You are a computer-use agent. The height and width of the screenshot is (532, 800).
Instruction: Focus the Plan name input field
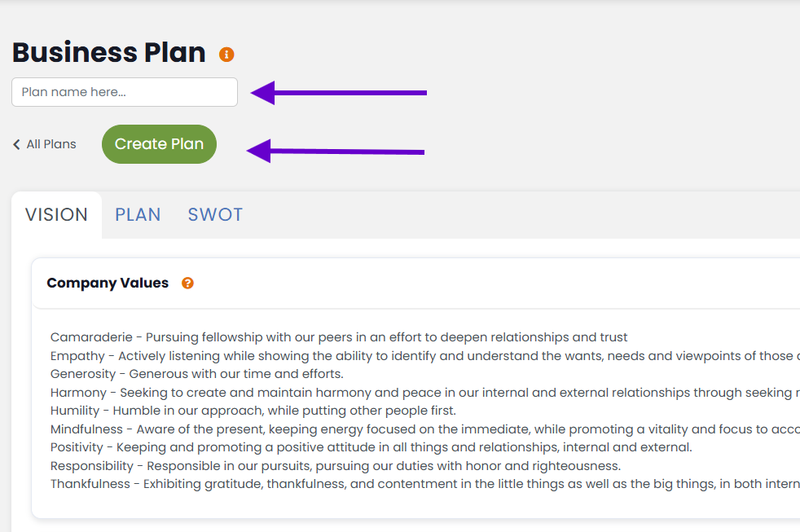(125, 92)
